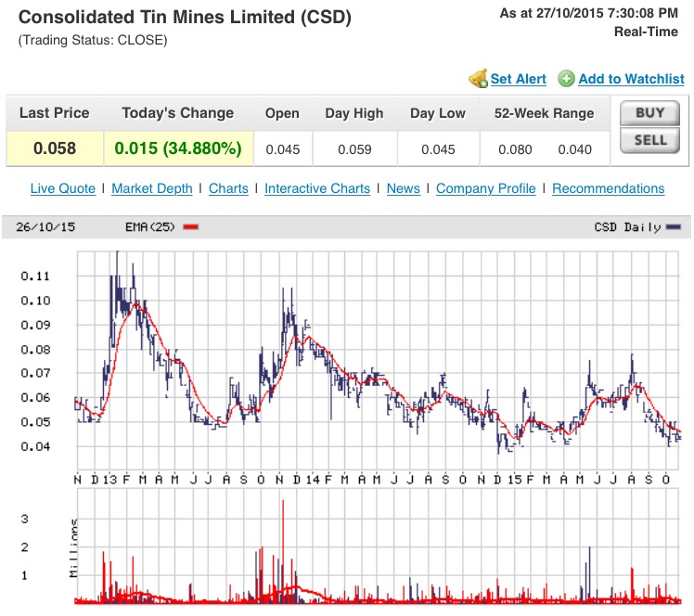Open the Live Quote tab link
This screenshot has width=694, height=616.
tap(63, 188)
